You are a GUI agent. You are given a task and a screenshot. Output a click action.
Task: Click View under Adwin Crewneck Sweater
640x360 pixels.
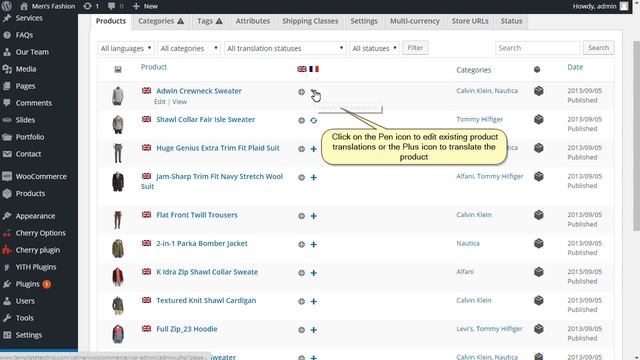click(179, 102)
